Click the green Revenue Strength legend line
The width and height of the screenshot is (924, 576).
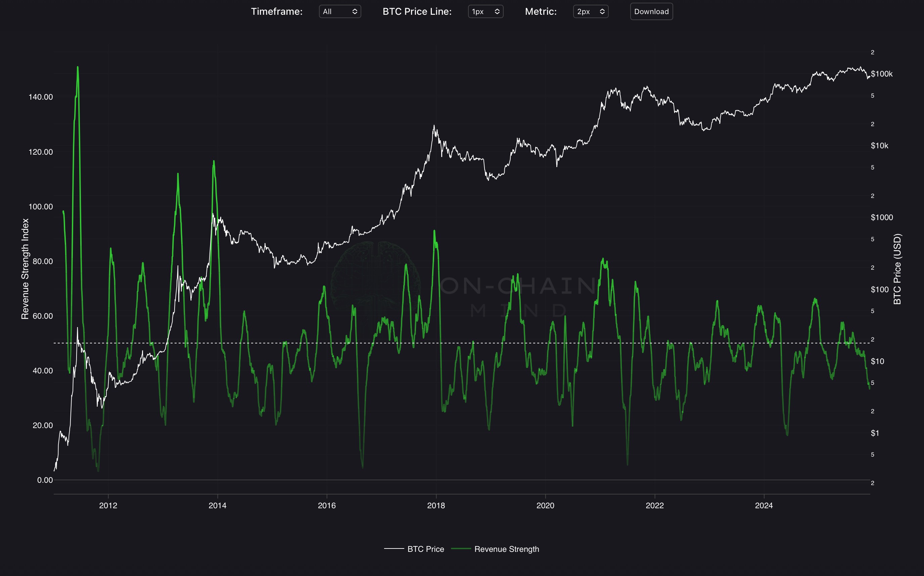click(461, 548)
